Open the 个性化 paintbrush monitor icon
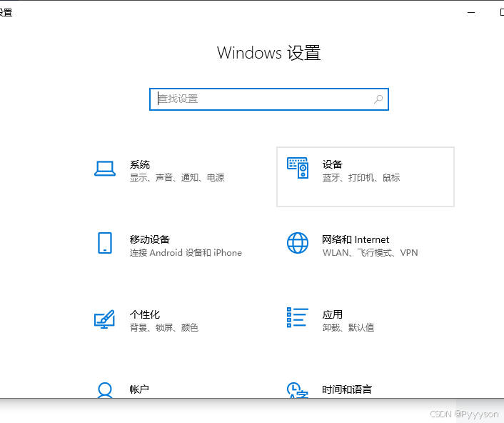504x423 pixels. pos(104,319)
